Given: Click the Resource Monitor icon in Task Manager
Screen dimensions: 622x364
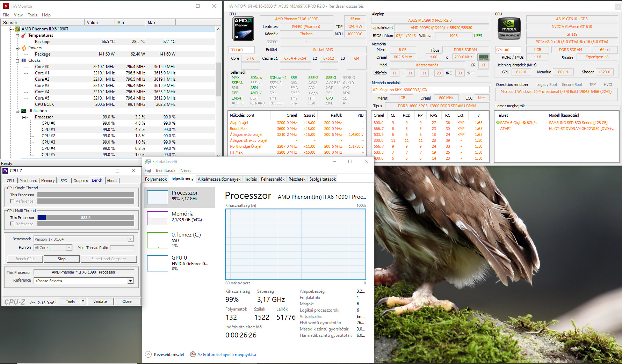Looking at the screenshot, I should point(193,355).
